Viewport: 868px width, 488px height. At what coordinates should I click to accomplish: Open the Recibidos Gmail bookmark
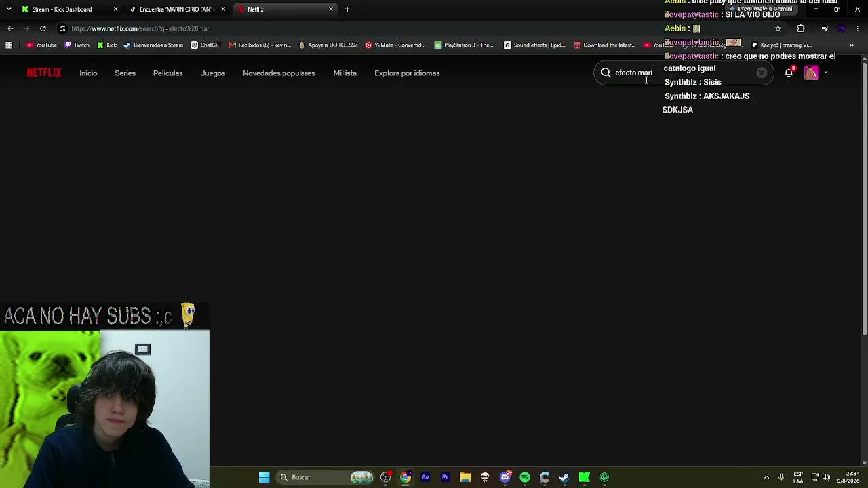click(x=260, y=45)
